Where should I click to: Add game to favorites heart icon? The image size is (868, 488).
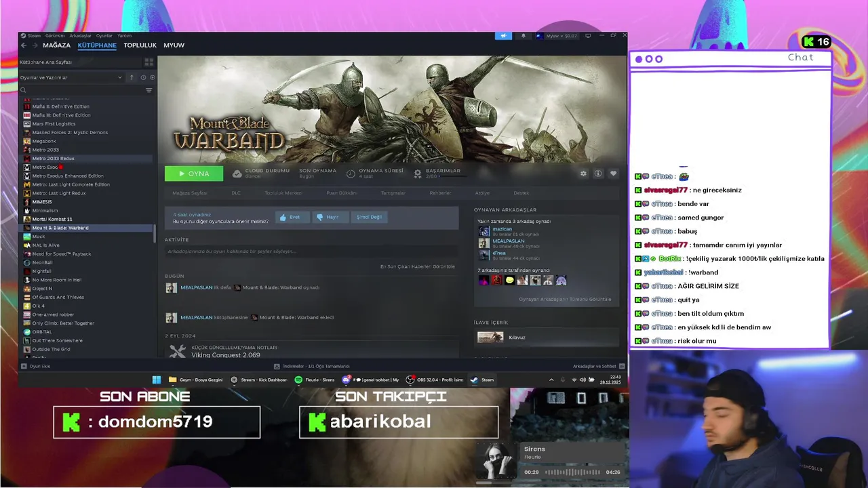613,174
